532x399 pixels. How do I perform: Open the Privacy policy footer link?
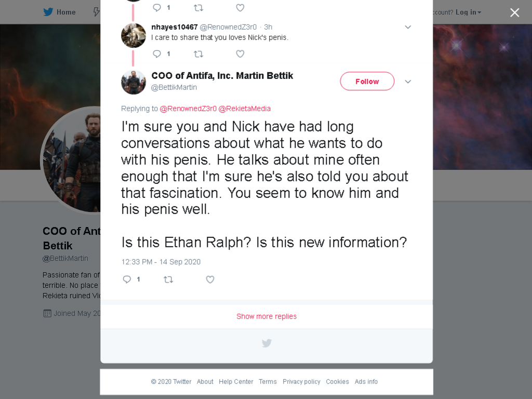(301, 382)
